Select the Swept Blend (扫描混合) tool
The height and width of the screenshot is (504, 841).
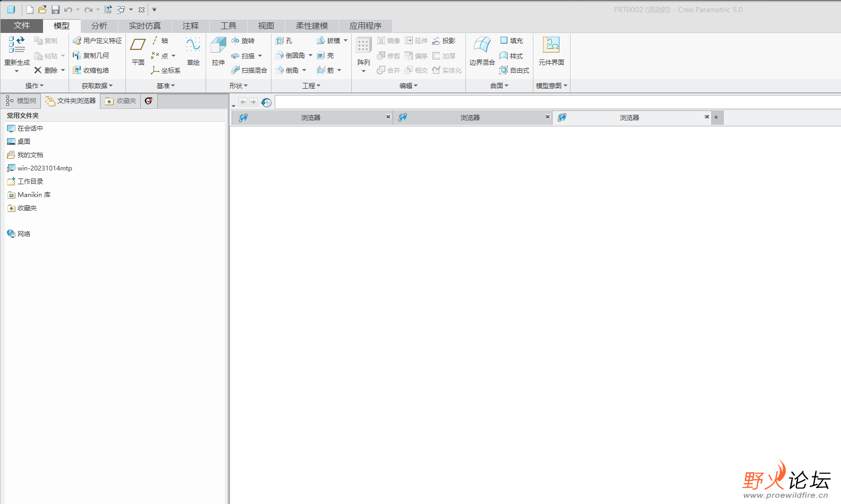[x=249, y=70]
